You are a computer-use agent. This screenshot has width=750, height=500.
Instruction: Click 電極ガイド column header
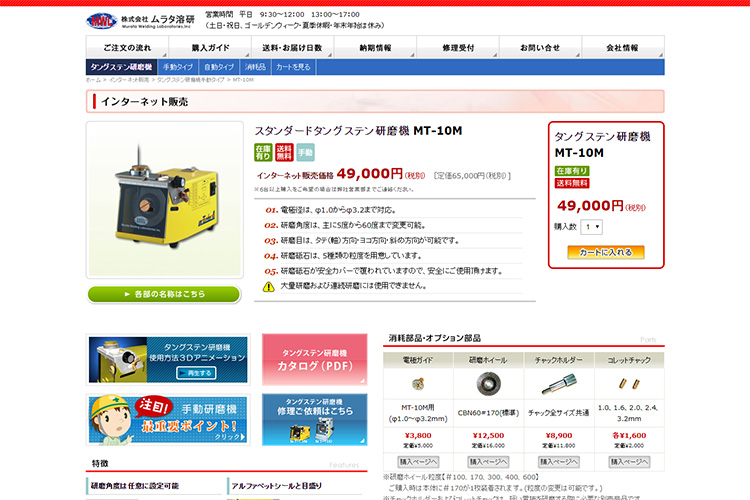click(x=418, y=360)
